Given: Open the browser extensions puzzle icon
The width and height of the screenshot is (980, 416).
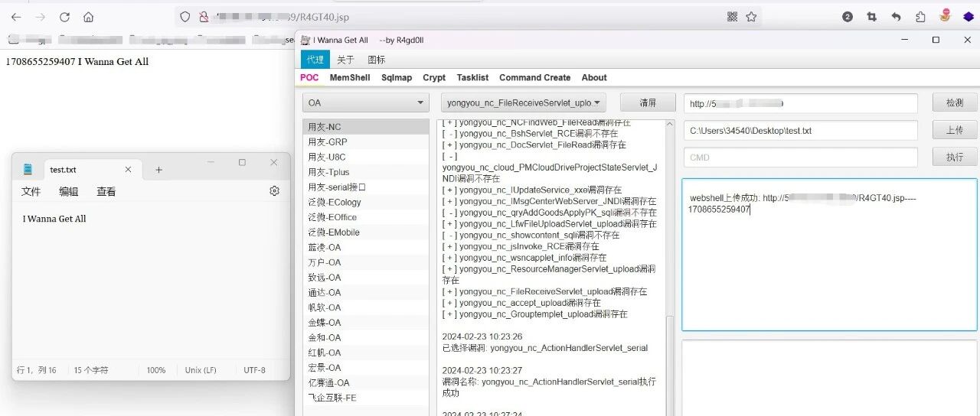Looking at the screenshot, I should coord(920,17).
